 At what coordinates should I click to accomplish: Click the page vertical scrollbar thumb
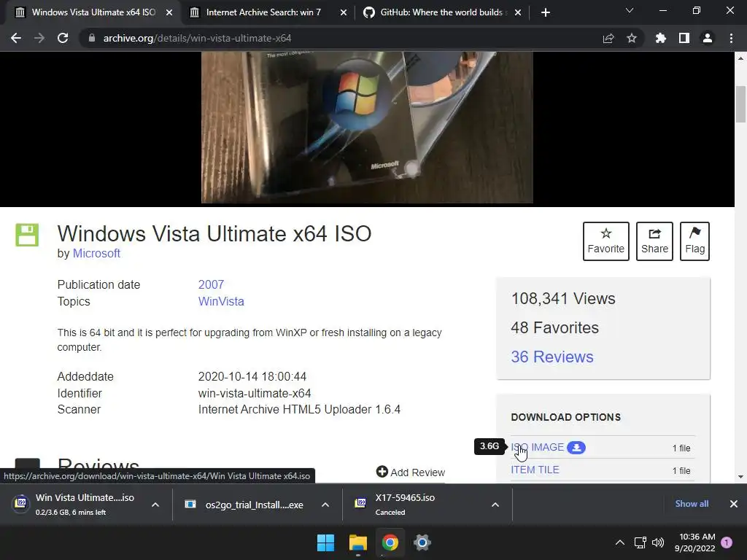point(741,104)
